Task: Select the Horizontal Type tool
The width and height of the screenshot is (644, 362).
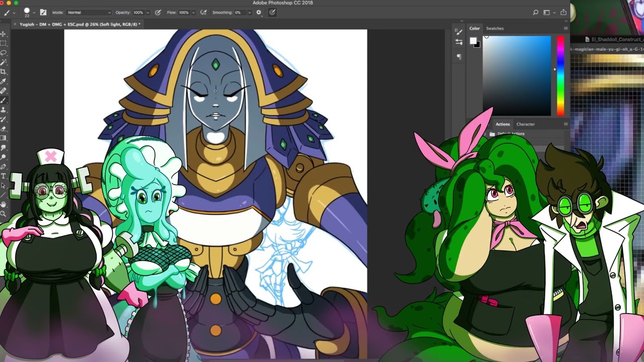Action: point(3,176)
